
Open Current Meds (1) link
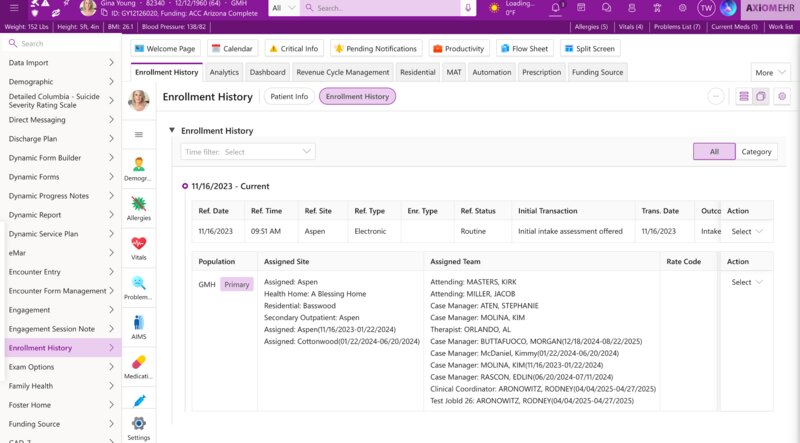tap(734, 27)
